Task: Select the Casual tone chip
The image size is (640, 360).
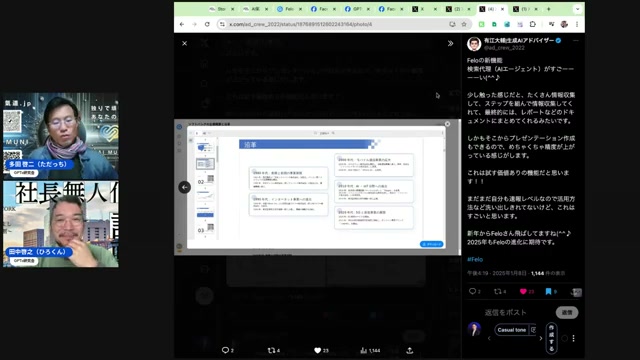Action: [511, 330]
